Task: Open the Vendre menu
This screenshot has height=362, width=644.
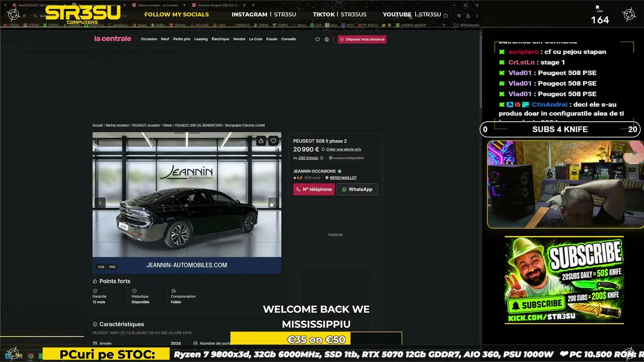Action: (x=239, y=39)
